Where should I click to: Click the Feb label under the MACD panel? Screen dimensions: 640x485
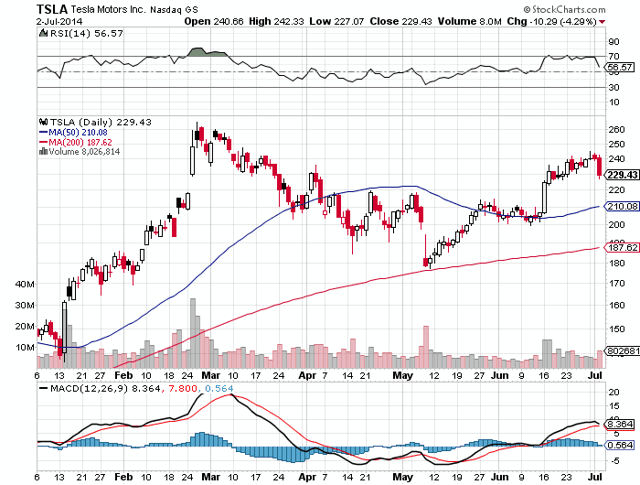tap(124, 476)
